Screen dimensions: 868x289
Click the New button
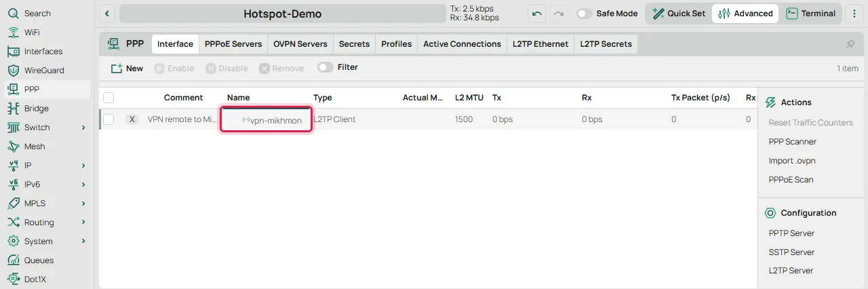pos(127,69)
